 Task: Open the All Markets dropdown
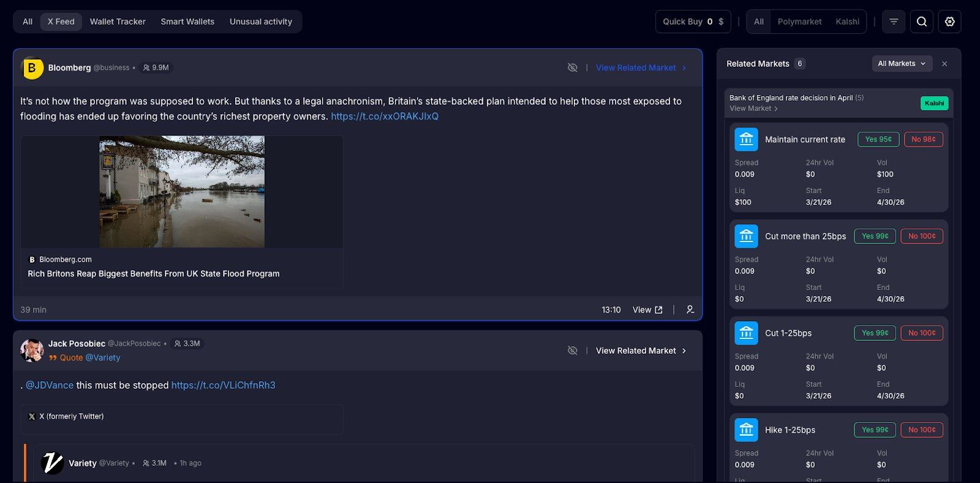[x=902, y=64]
